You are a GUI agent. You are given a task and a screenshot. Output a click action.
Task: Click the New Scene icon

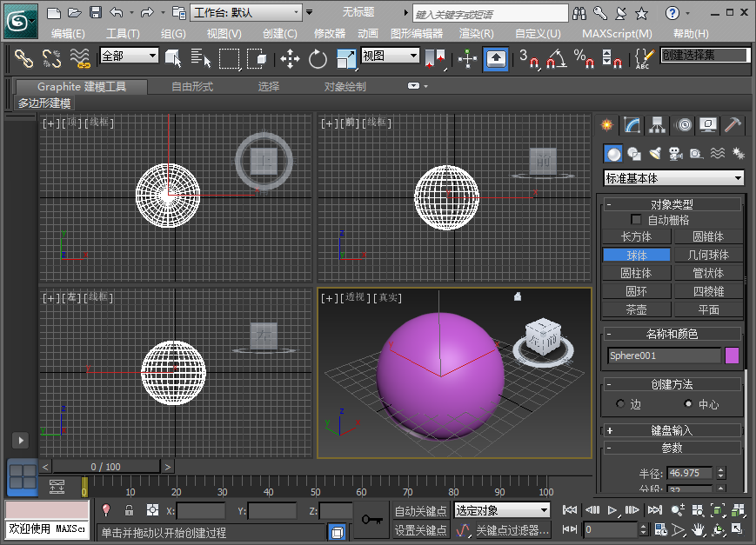coord(54,13)
